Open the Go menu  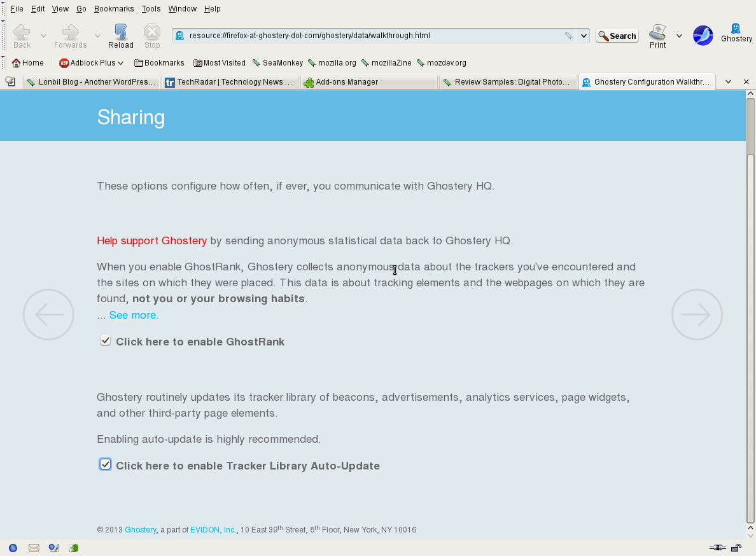[81, 9]
